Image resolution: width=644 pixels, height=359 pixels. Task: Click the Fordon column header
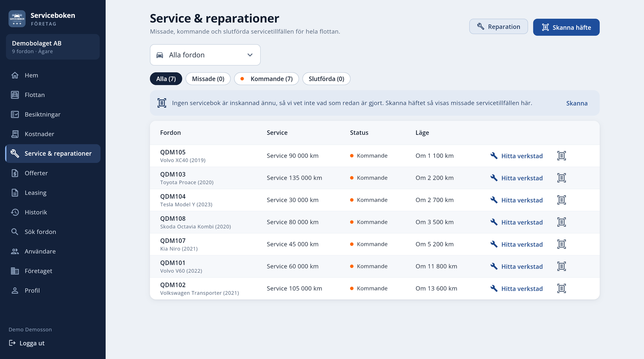(170, 133)
